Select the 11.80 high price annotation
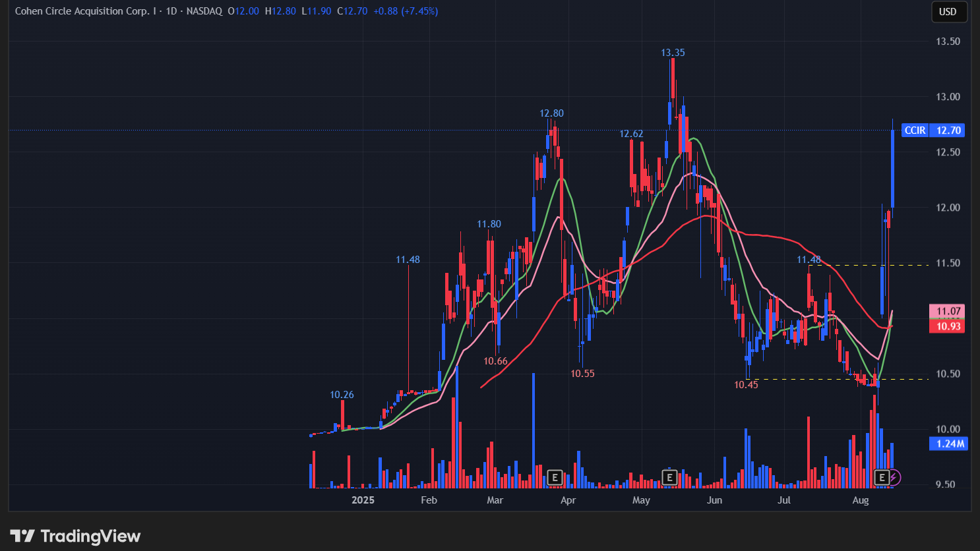Image resolution: width=980 pixels, height=551 pixels. click(489, 224)
